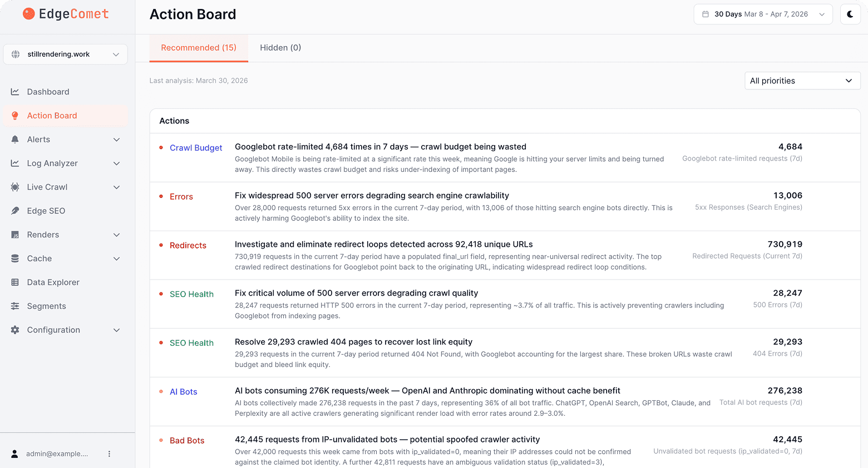Viewport: 868px width, 468px height.
Task: Click the Edge SEO rocket icon
Action: point(15,211)
